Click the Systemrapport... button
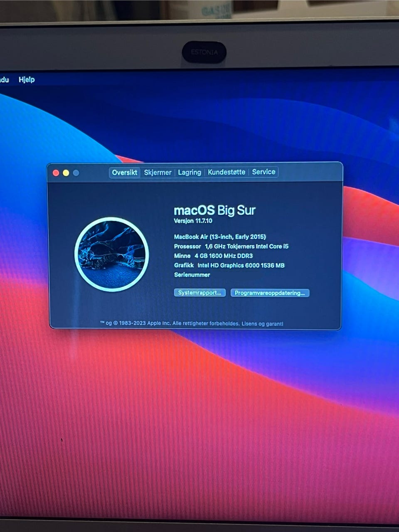The image size is (399, 532). point(199,293)
